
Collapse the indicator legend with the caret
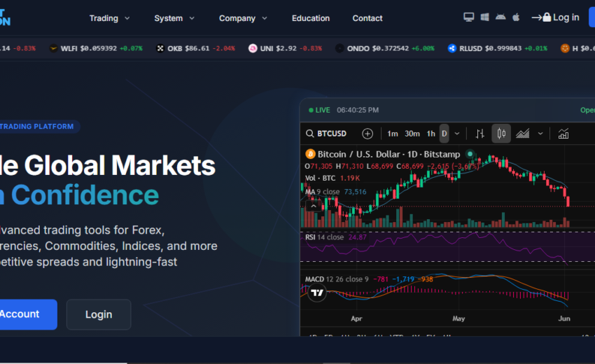pyautogui.click(x=314, y=206)
